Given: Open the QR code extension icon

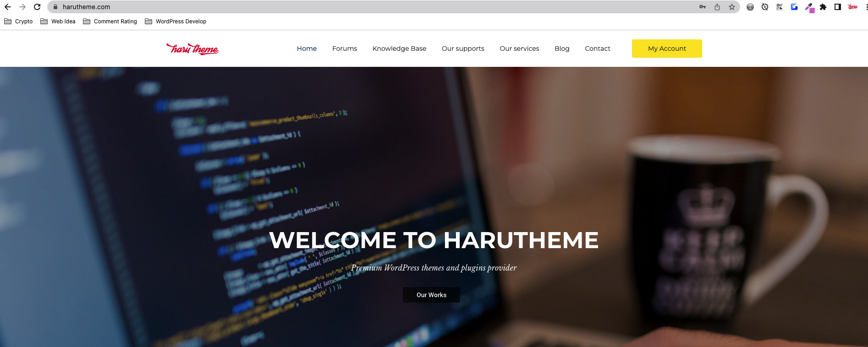Looking at the screenshot, I should [780, 7].
